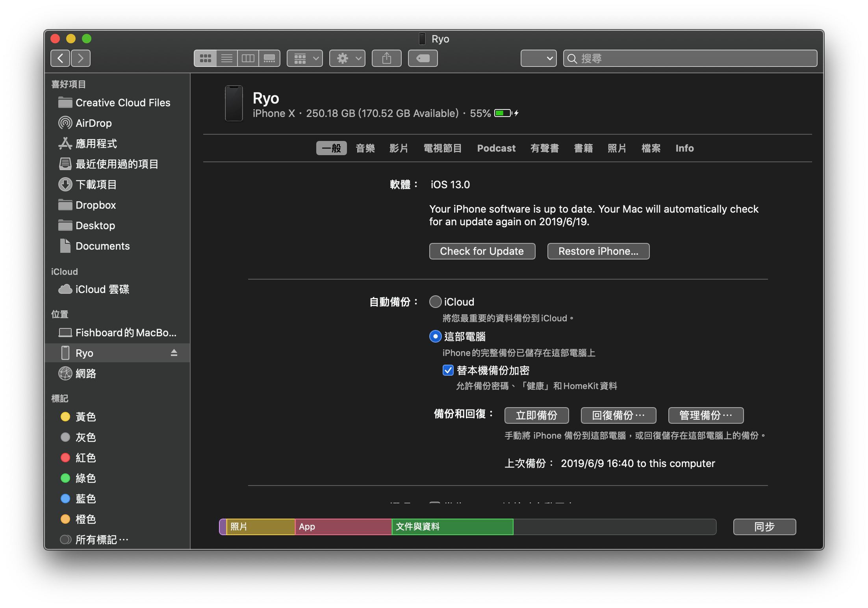Image resolution: width=868 pixels, height=608 pixels.
Task: Switch to the Podcast tab
Action: (x=496, y=148)
